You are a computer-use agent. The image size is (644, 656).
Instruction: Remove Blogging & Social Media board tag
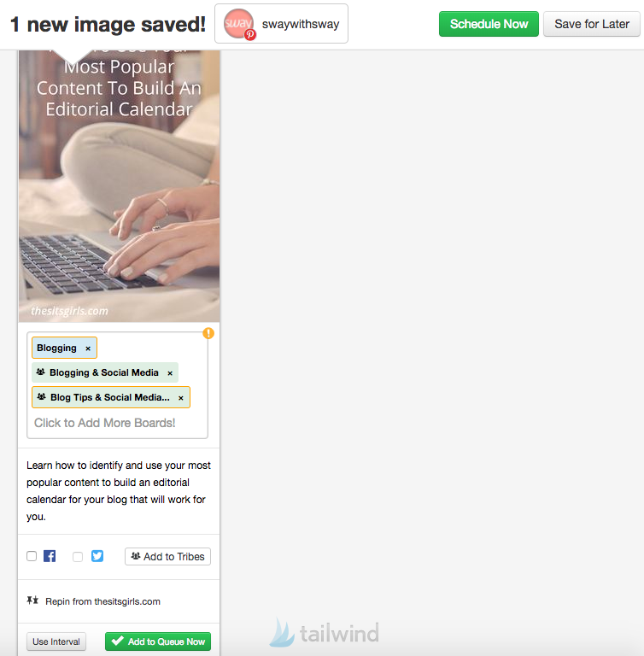point(170,373)
